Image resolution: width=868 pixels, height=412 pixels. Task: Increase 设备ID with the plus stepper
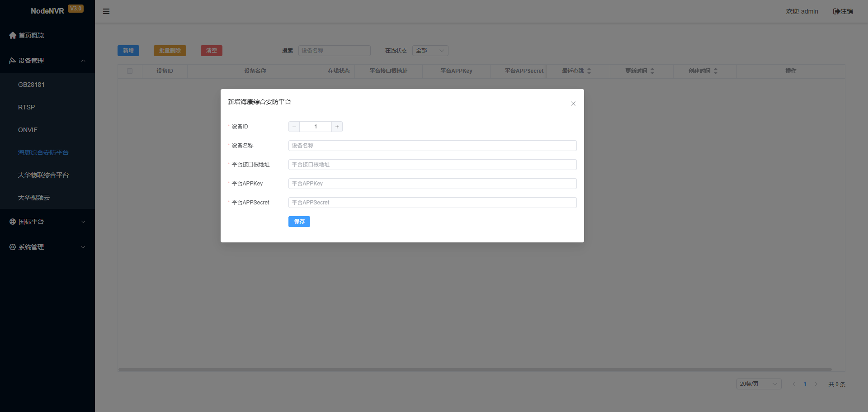(x=337, y=127)
